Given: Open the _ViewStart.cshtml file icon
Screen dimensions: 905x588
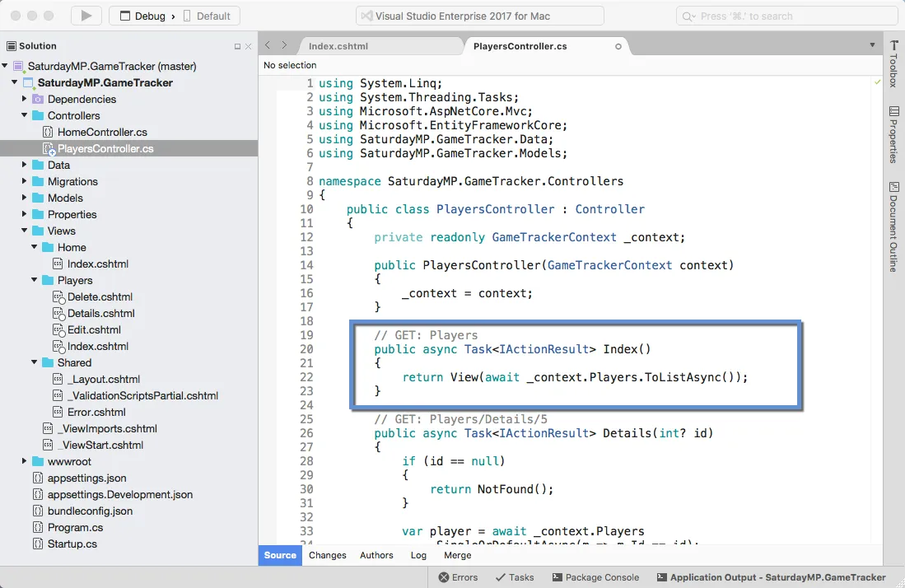Looking at the screenshot, I should (48, 445).
